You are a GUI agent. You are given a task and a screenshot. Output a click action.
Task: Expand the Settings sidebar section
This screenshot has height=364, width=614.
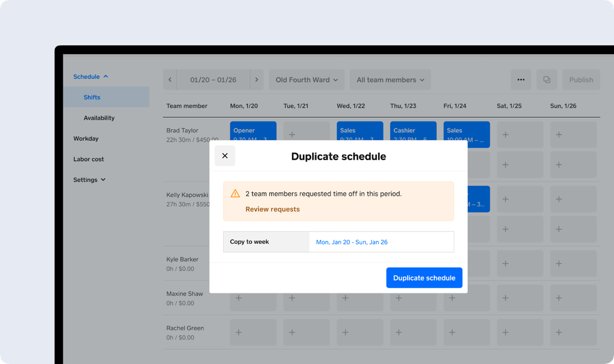[x=89, y=180]
